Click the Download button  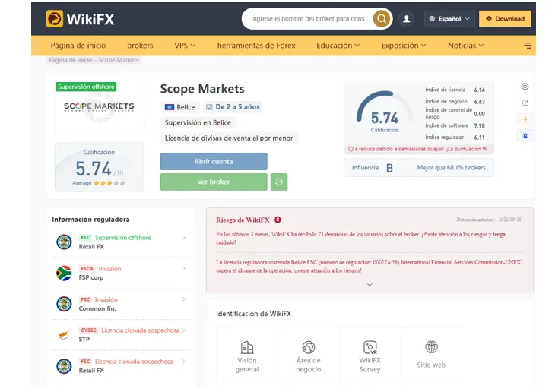(x=505, y=19)
